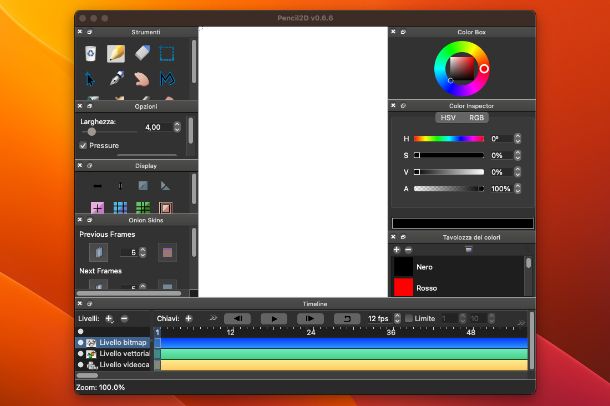
Task: Click frame 24 on the timeline ruler
Action: coord(311,332)
